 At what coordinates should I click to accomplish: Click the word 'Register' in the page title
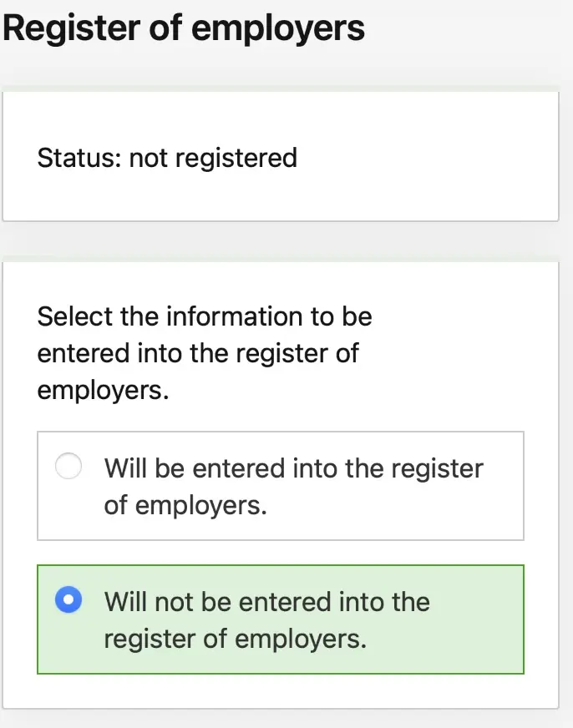pos(71,28)
